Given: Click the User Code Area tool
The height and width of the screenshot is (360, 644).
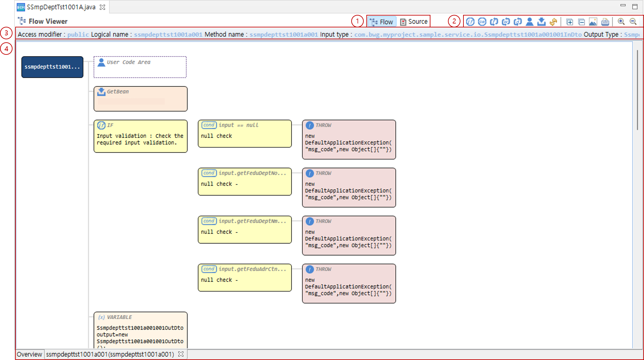Looking at the screenshot, I should (x=529, y=21).
